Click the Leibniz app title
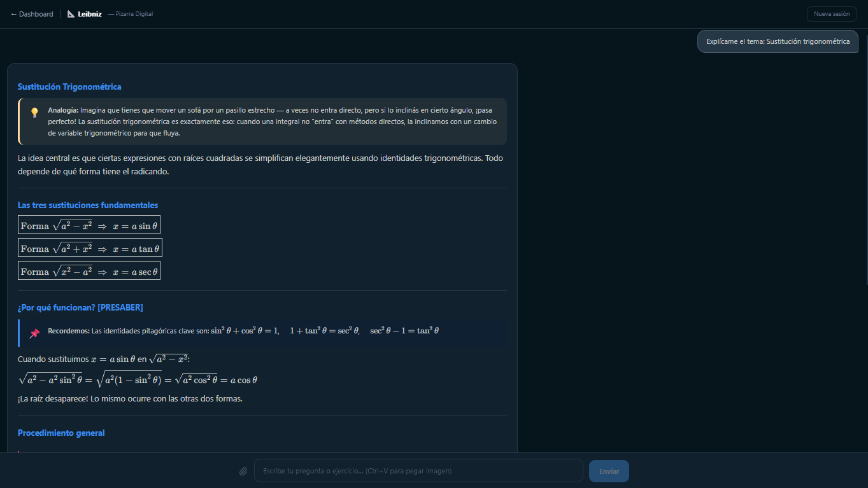The width and height of the screenshot is (868, 488). 90,14
